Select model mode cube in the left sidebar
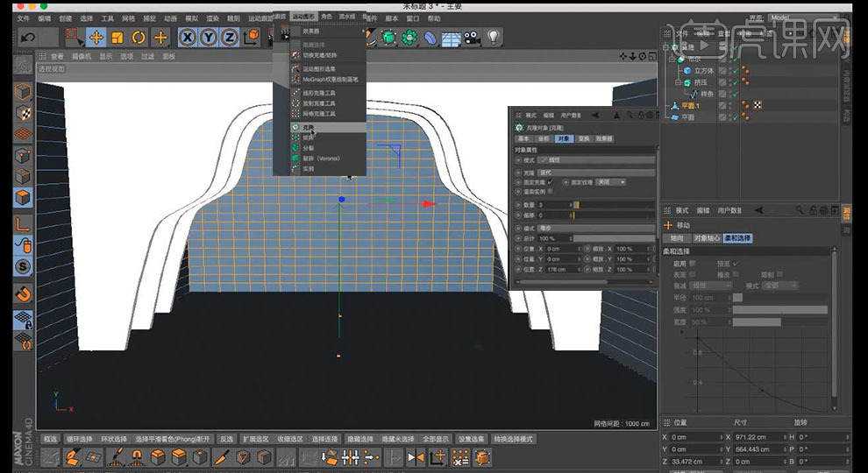 coord(23,91)
